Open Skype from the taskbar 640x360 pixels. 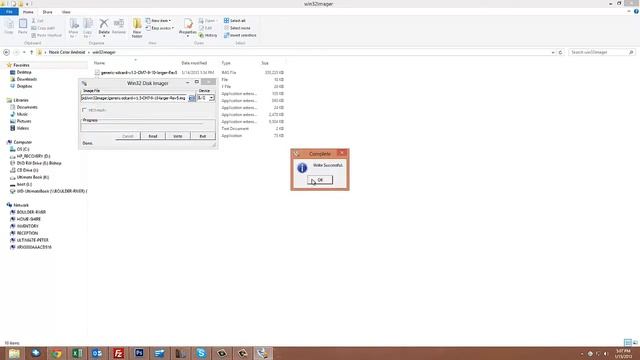pyautogui.click(x=201, y=353)
